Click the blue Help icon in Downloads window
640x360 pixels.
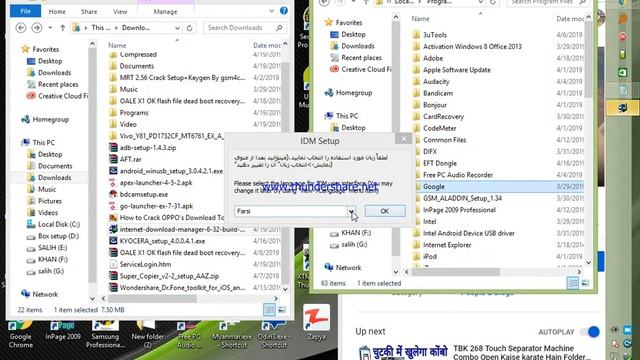click(x=284, y=11)
